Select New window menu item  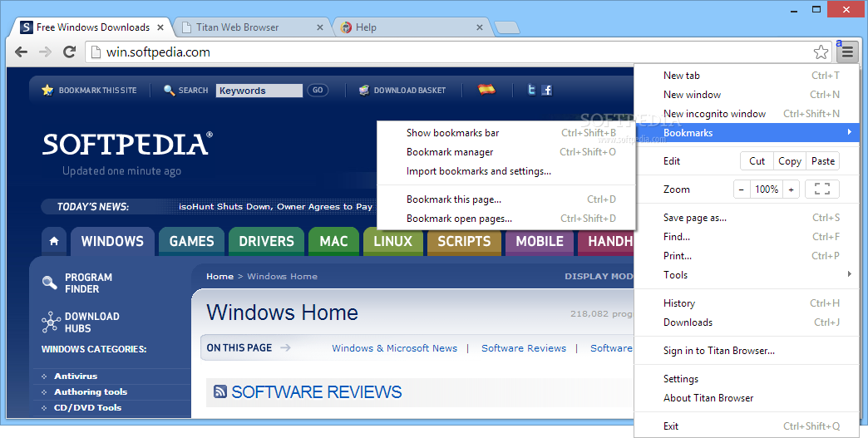[x=747, y=95]
